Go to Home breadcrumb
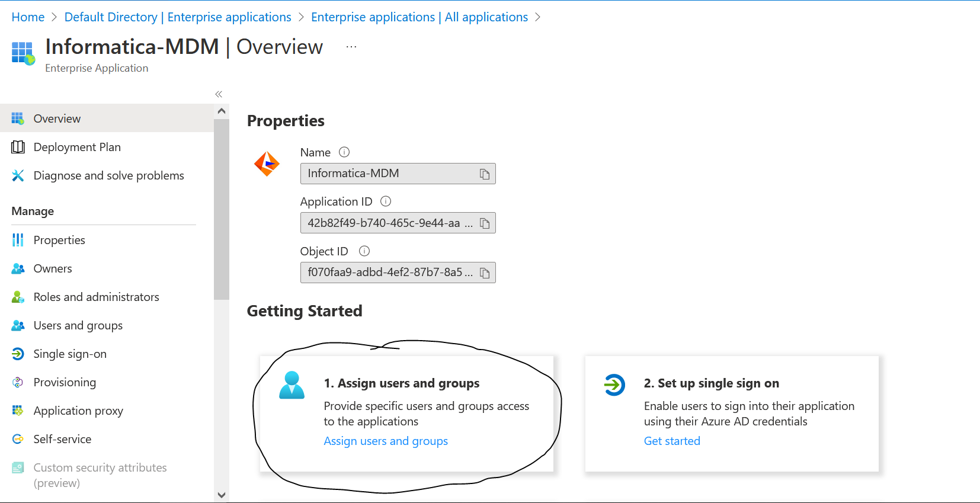This screenshot has width=980, height=503. pyautogui.click(x=28, y=17)
